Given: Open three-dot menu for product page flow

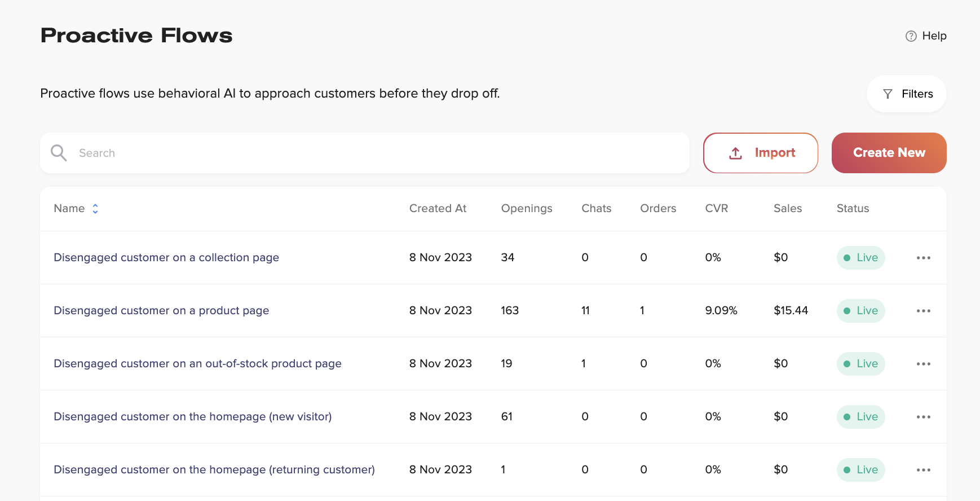Looking at the screenshot, I should [x=923, y=311].
